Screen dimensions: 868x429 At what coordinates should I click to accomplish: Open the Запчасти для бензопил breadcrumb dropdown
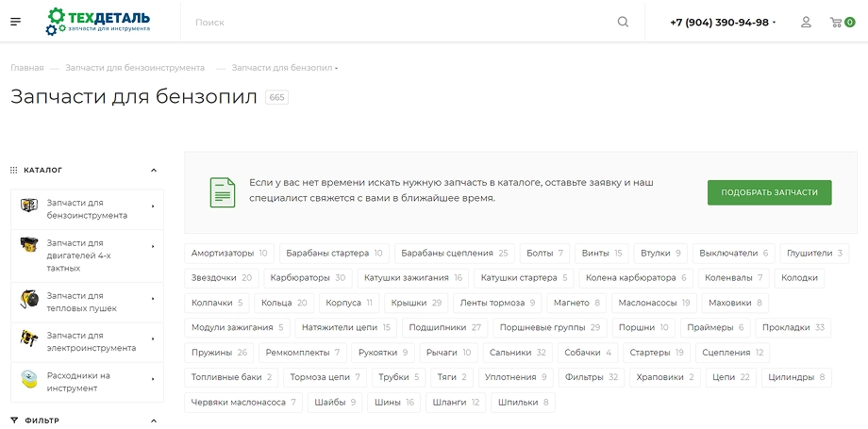pyautogui.click(x=337, y=68)
